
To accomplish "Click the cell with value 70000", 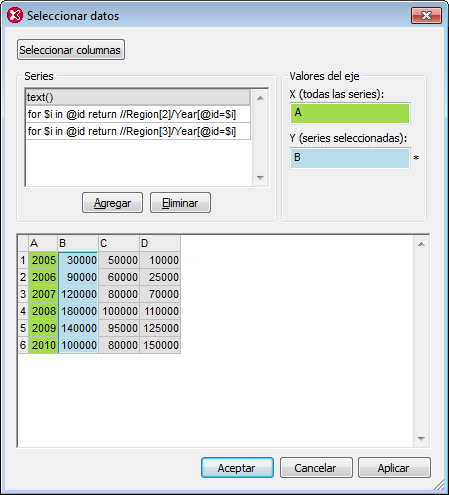I will (x=160, y=294).
